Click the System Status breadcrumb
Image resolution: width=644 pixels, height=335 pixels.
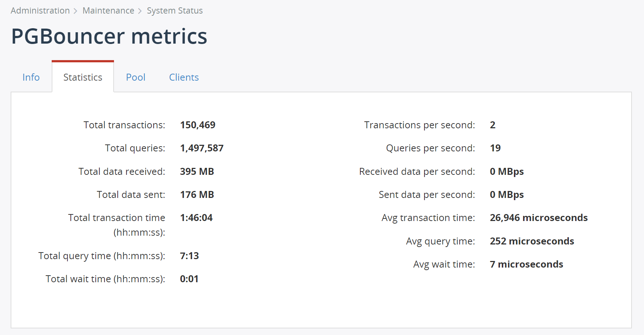tap(175, 11)
